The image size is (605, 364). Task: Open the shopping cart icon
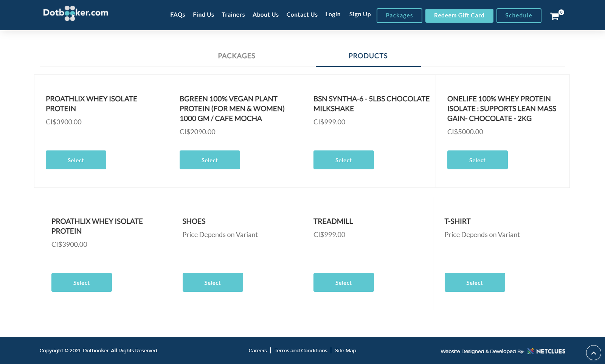(x=555, y=16)
